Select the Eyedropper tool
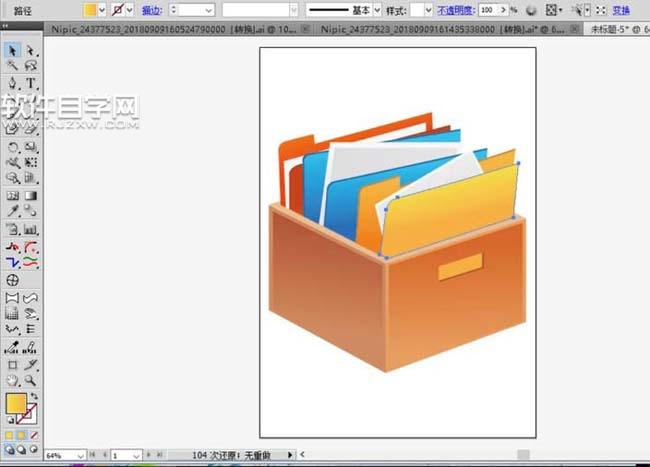The image size is (650, 467). (x=12, y=211)
